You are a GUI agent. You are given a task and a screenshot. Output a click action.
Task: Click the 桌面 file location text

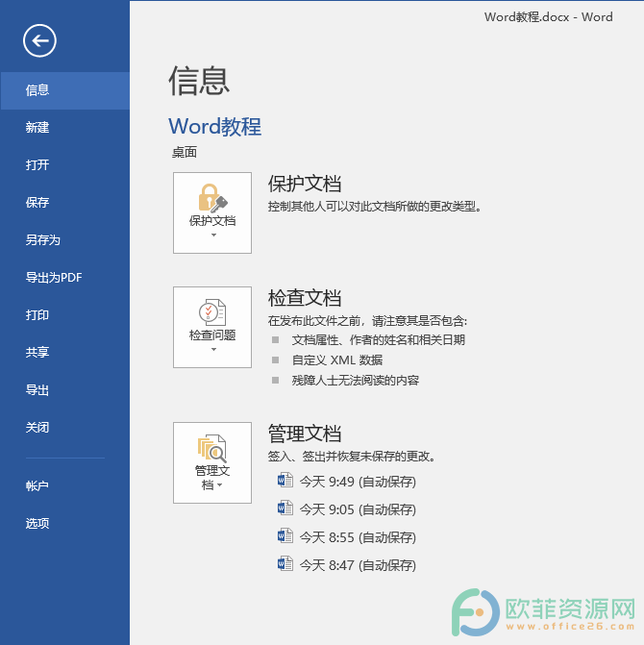click(185, 153)
